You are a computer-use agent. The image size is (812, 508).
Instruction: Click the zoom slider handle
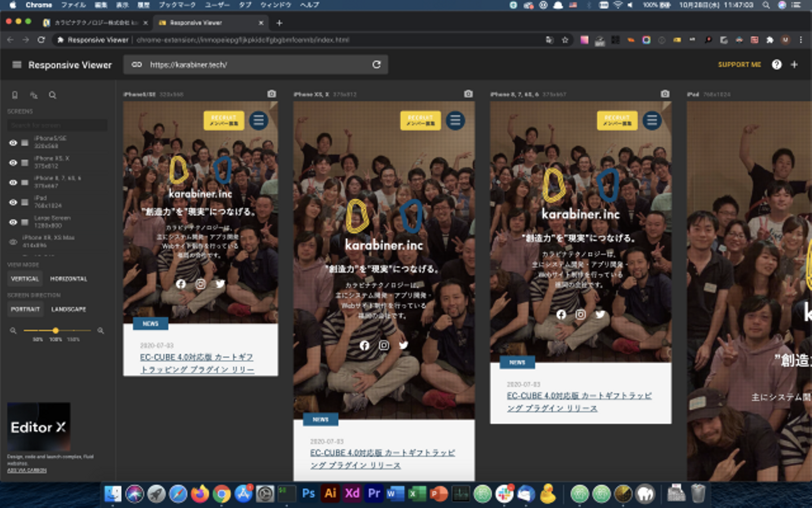pos(55,331)
